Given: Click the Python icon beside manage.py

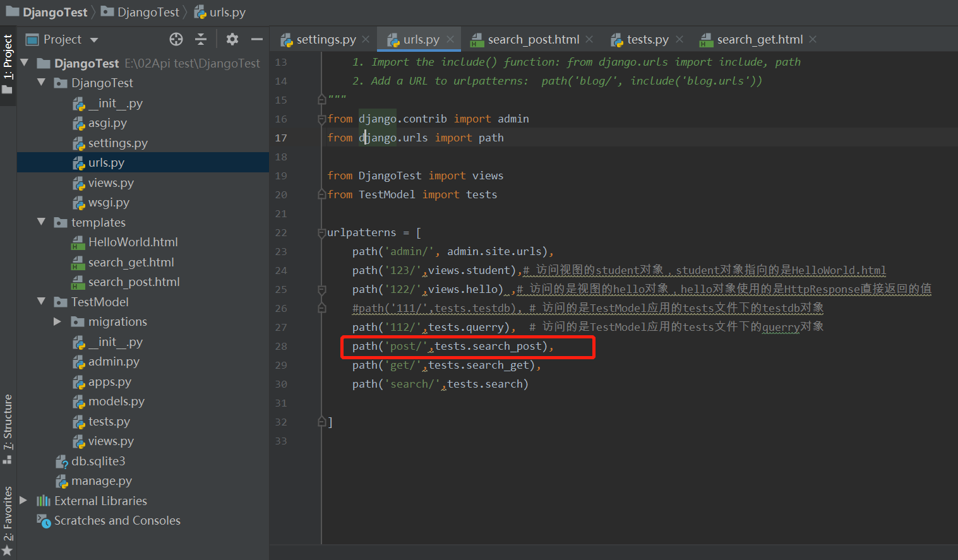Looking at the screenshot, I should point(61,481).
